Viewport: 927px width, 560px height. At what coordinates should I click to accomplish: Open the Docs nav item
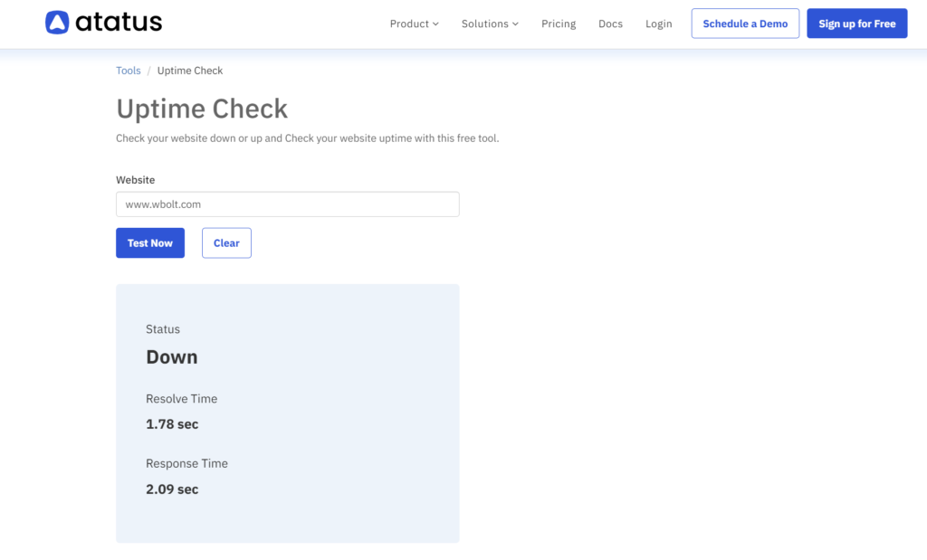tap(610, 24)
